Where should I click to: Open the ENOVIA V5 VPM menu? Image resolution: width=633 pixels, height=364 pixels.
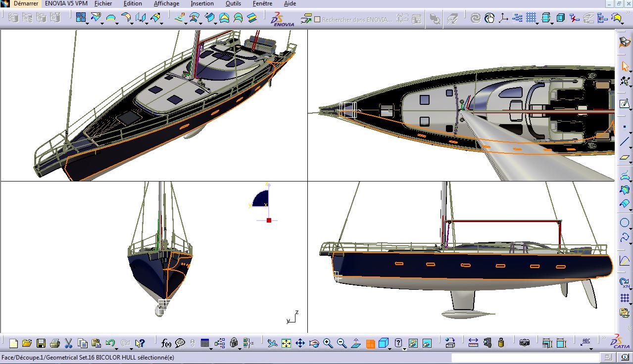[x=66, y=3]
